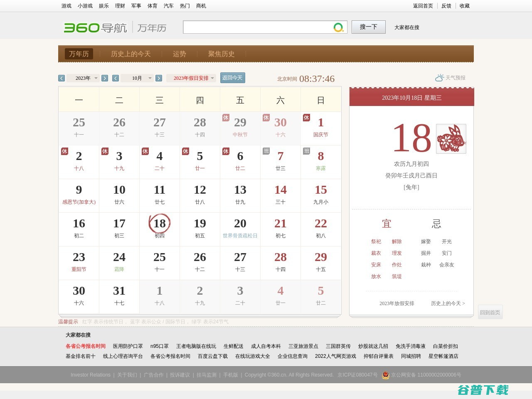The height and width of the screenshot is (399, 532).
Task: Open the 10月 month dropdown
Action: coord(137,78)
